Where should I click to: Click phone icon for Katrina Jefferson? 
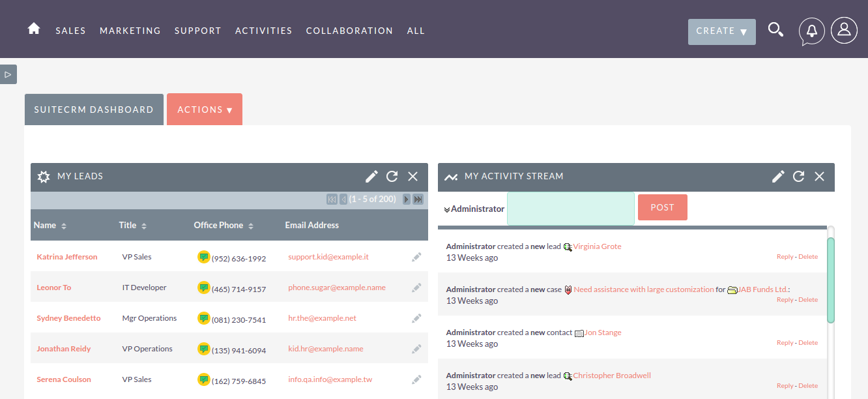click(x=204, y=257)
